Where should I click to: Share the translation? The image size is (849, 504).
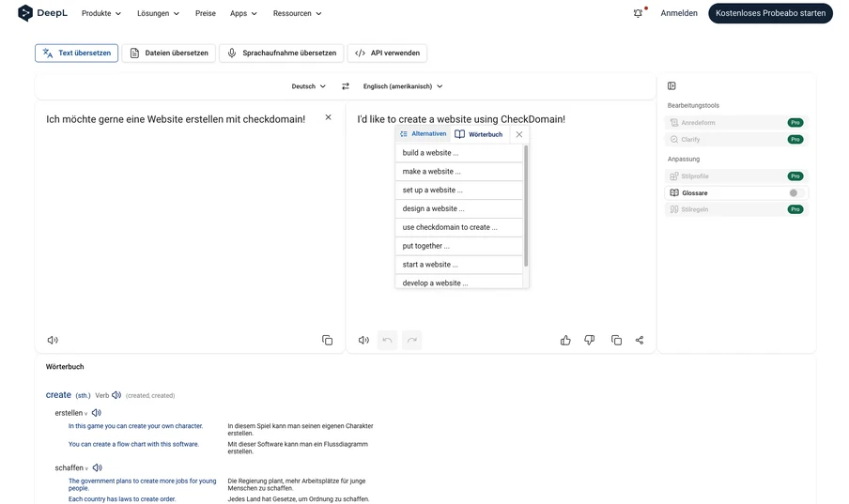pyautogui.click(x=640, y=340)
